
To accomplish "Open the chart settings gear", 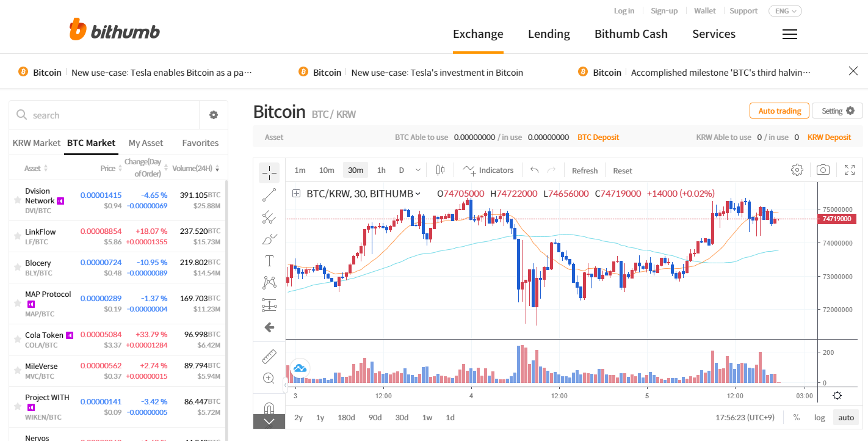I will tap(797, 170).
